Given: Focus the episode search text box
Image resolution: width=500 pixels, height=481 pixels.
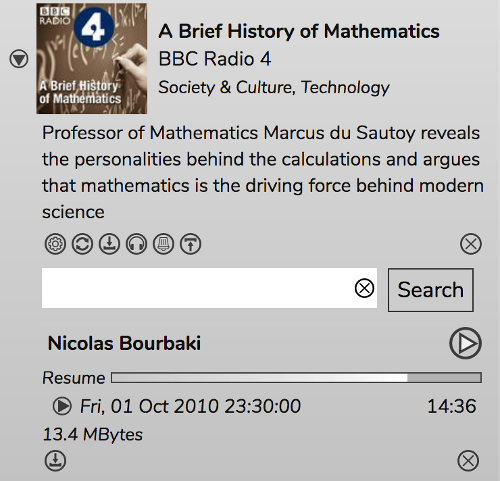Looking at the screenshot, I should coord(209,288).
